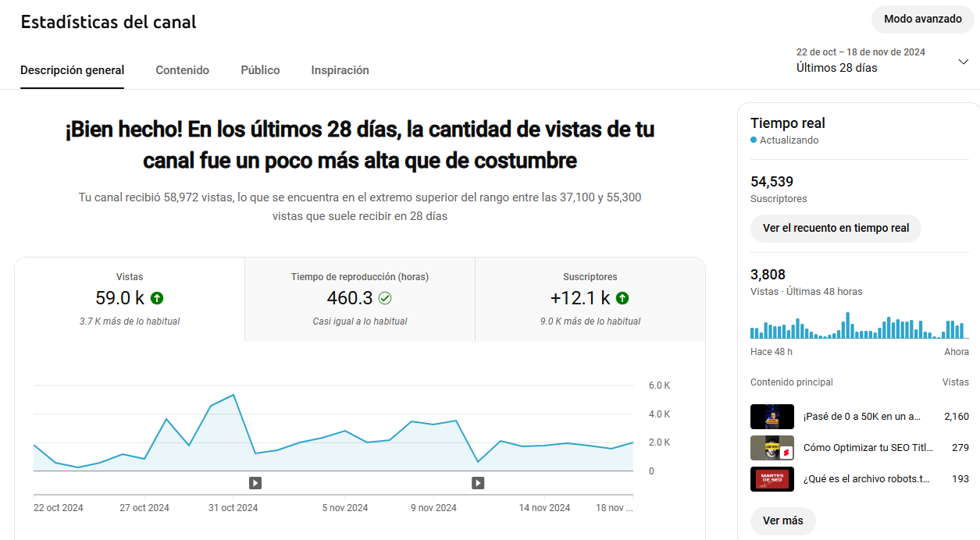Click the green up arrow beside Vistas 59.0 k
Image resolution: width=980 pixels, height=540 pixels.
(157, 298)
